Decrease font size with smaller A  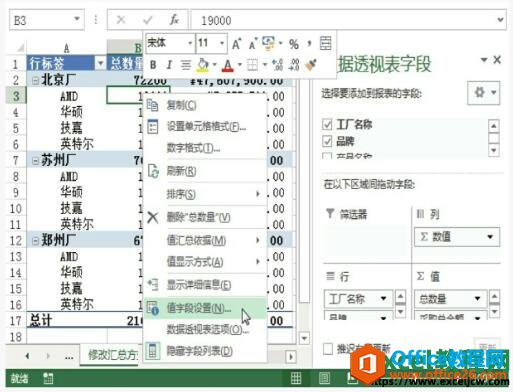tap(252, 44)
